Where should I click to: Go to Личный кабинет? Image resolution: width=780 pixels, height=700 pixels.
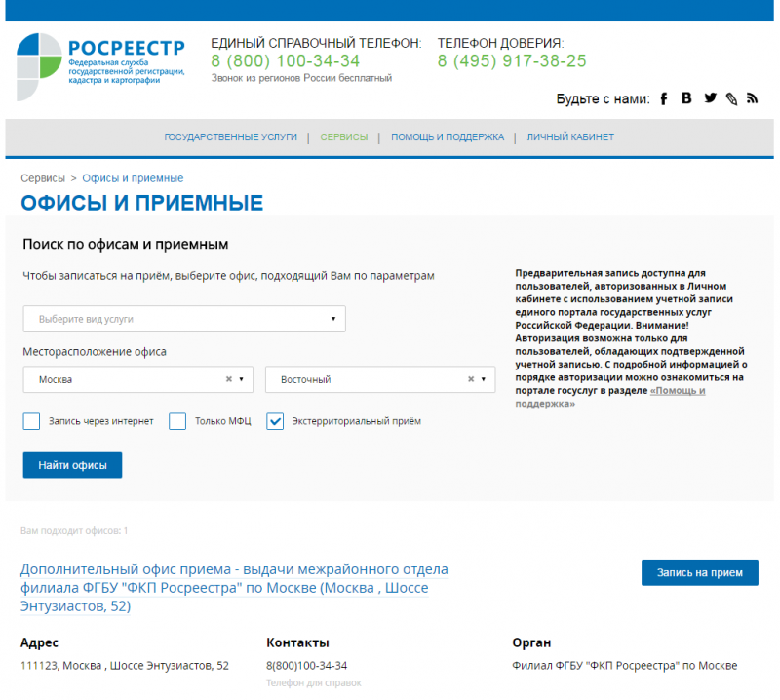point(570,137)
